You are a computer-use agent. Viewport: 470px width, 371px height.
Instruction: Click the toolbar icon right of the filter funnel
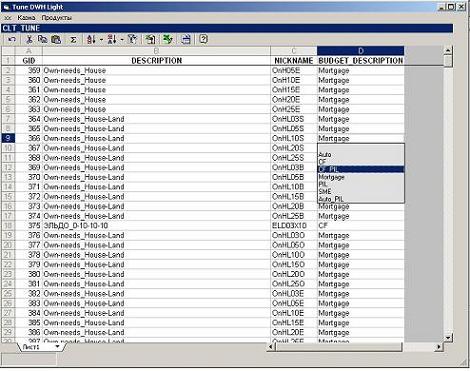coord(150,40)
